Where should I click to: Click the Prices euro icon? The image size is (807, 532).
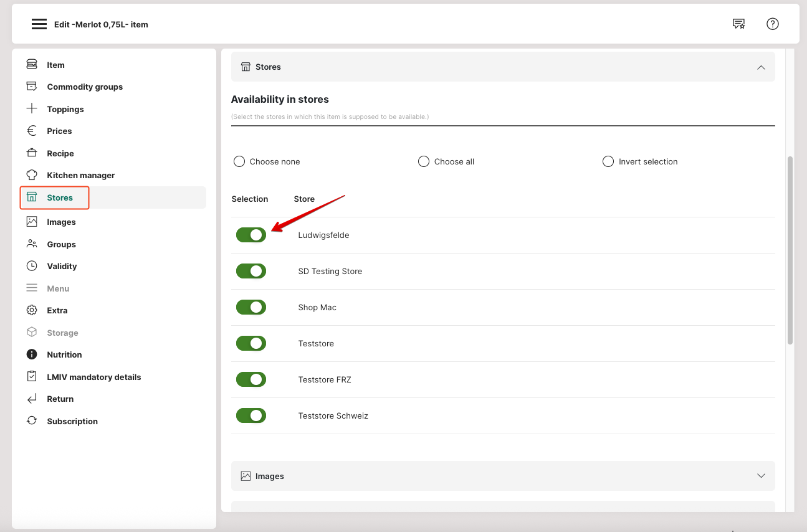(x=32, y=131)
